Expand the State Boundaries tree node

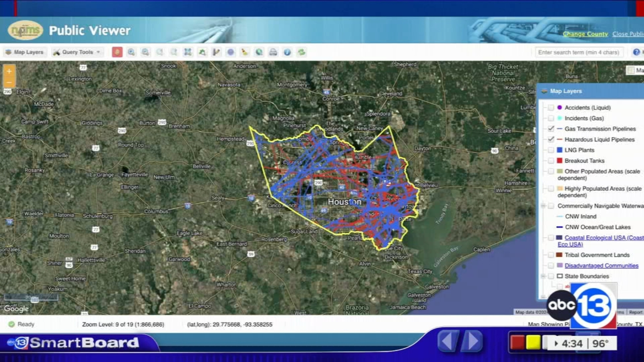tap(544, 276)
